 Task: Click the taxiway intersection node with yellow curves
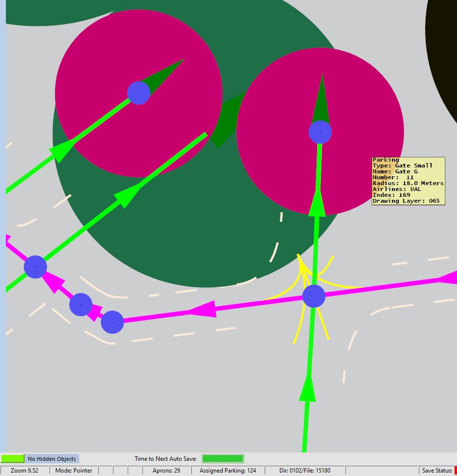pyautogui.click(x=314, y=296)
